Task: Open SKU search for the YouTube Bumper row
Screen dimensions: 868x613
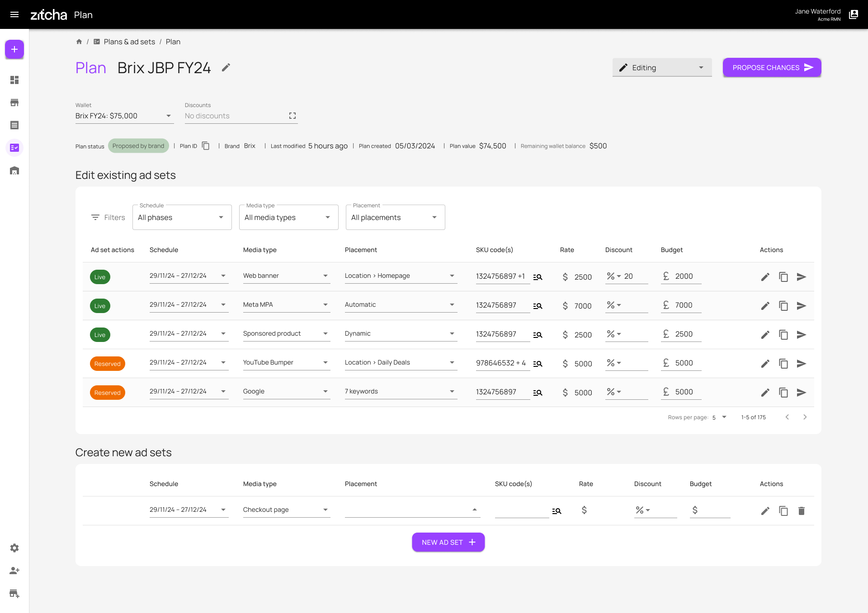Action: pos(538,363)
